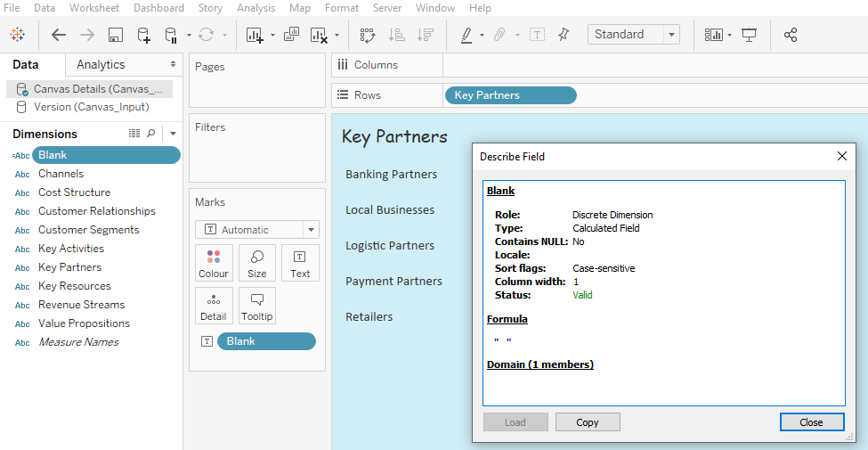The height and width of the screenshot is (450, 868).
Task: Select the Key Partners pill on Rows
Action: coord(510,95)
